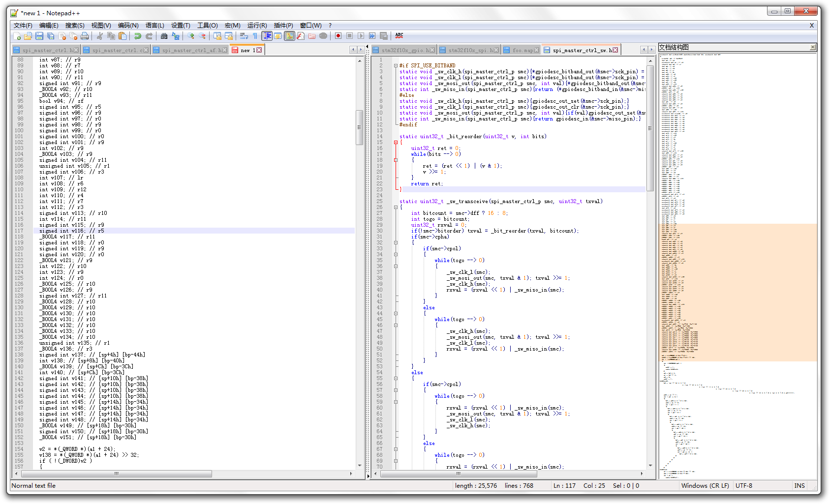
Task: Start macro recording with red dot icon
Action: pyautogui.click(x=338, y=36)
